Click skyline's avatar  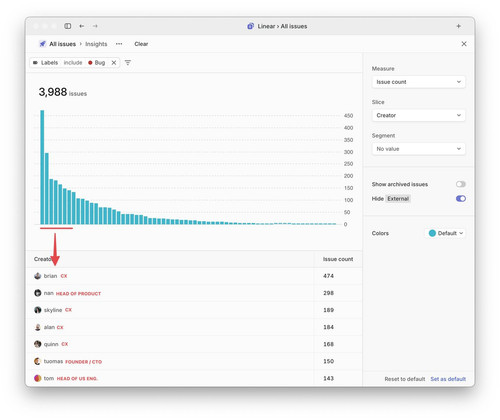(38, 310)
